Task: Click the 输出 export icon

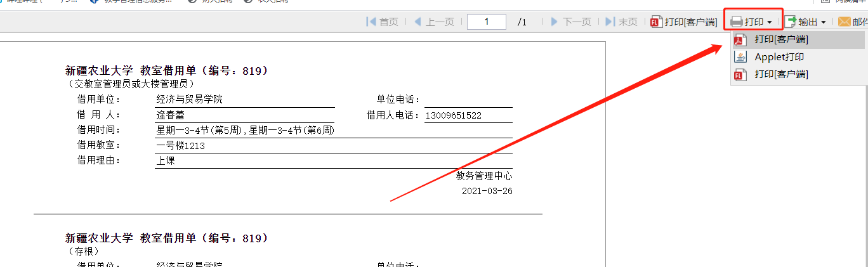Action: (791, 22)
